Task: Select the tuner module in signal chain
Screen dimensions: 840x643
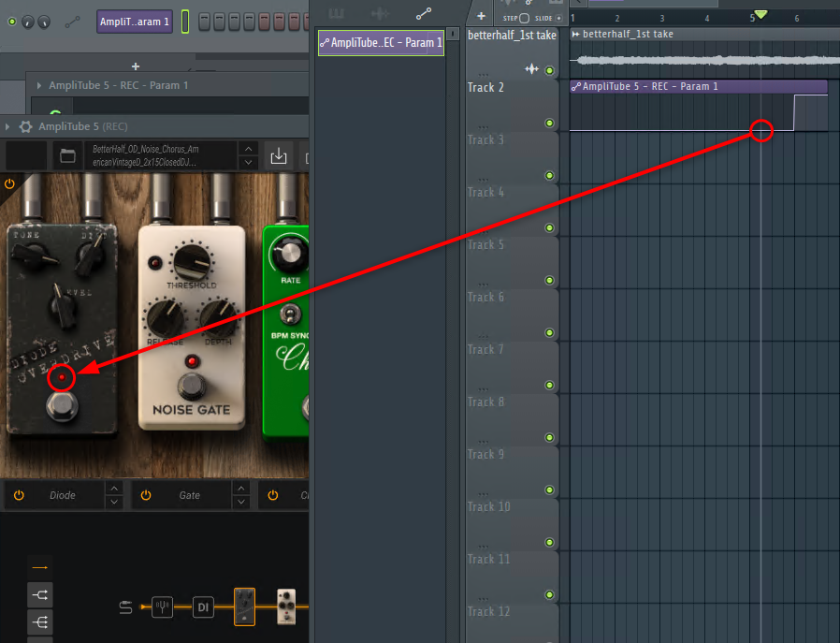Action: [x=163, y=607]
